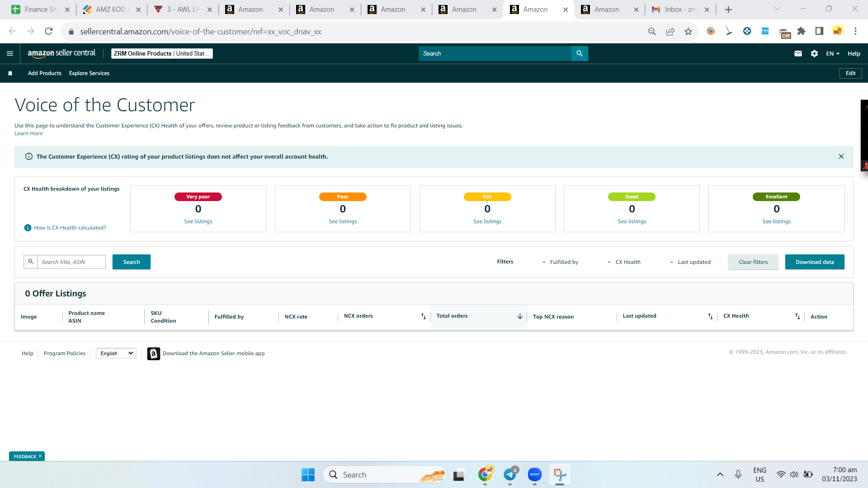This screenshot has width=868, height=488.
Task: Open a new browser tab
Action: pyautogui.click(x=728, y=9)
